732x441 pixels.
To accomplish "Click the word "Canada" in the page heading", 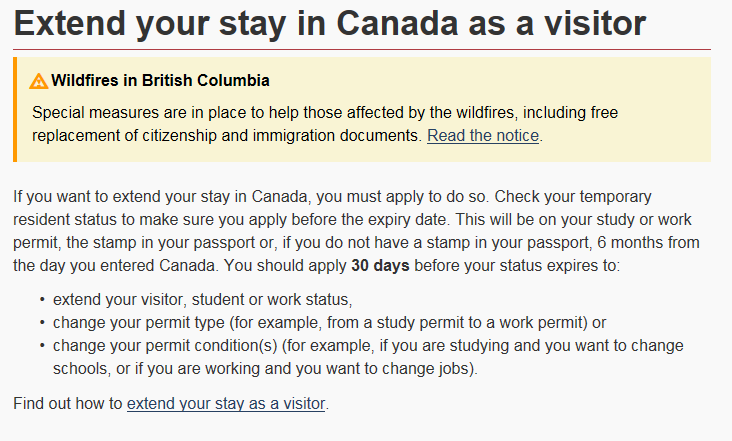I will coord(398,23).
